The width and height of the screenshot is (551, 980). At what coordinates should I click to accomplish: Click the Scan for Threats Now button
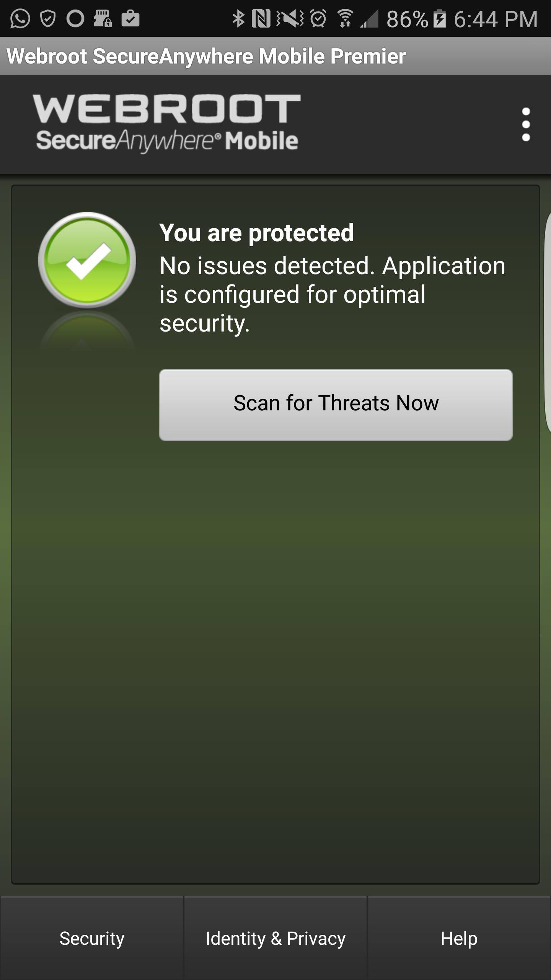(336, 405)
